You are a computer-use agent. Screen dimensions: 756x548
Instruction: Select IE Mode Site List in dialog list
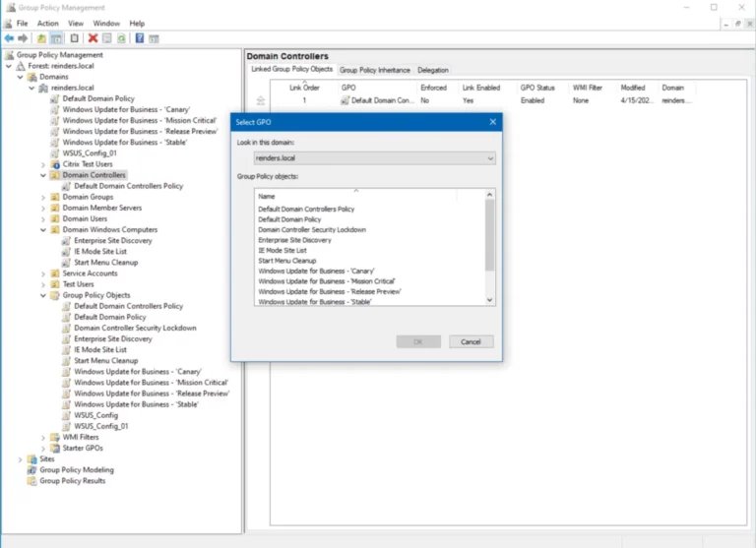click(x=283, y=251)
